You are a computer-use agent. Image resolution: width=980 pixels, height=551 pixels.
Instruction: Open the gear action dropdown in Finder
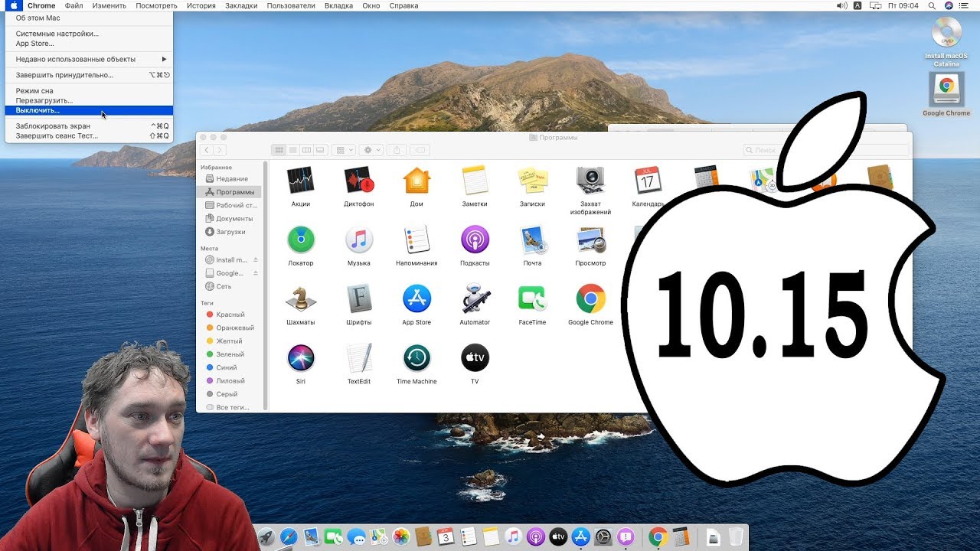pyautogui.click(x=372, y=150)
